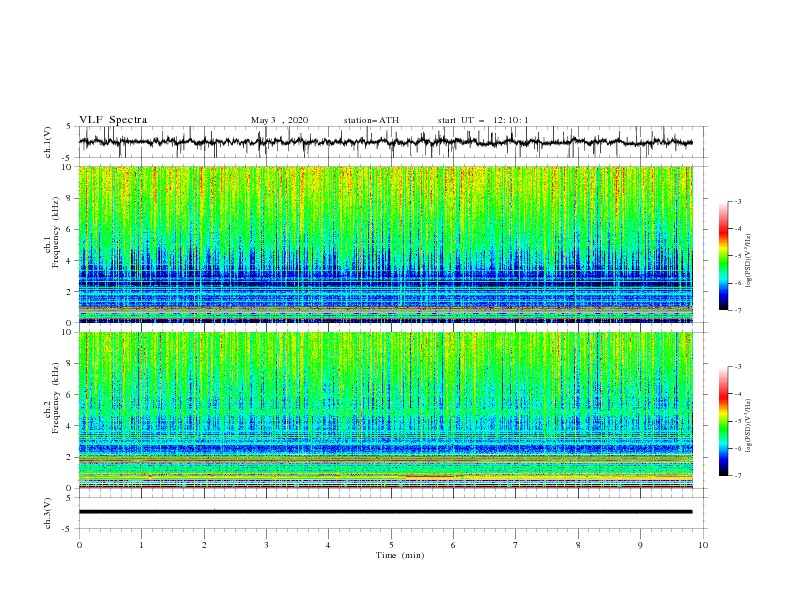
Task: Click the "-4" label on ch.2 colorbar
Action: pyautogui.click(x=737, y=394)
